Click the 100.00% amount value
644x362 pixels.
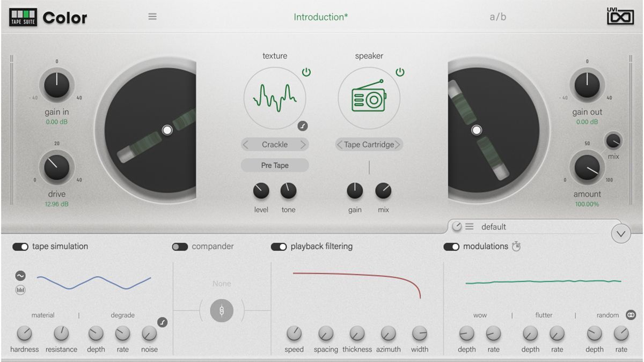587,204
